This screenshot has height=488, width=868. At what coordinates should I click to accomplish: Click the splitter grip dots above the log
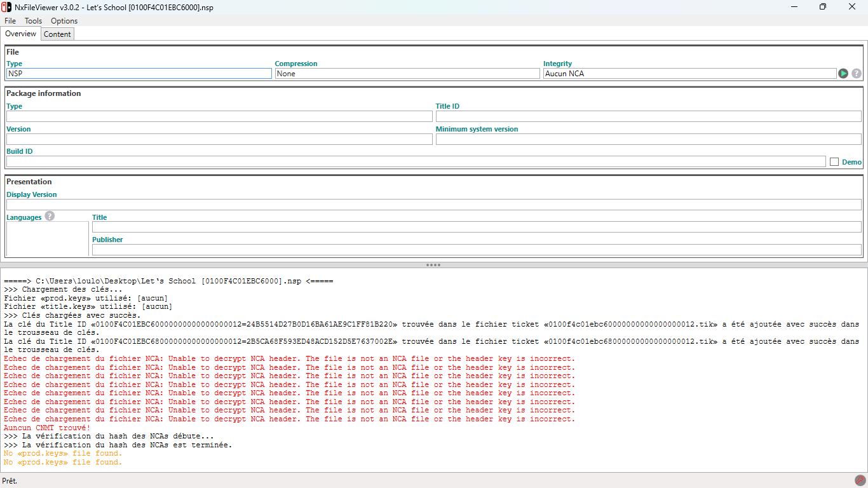click(x=433, y=265)
